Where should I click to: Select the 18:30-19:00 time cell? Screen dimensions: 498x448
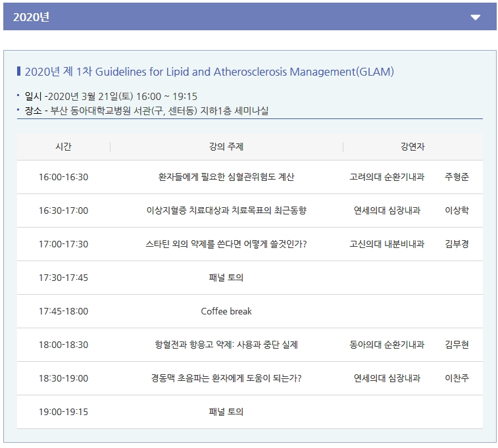click(63, 378)
